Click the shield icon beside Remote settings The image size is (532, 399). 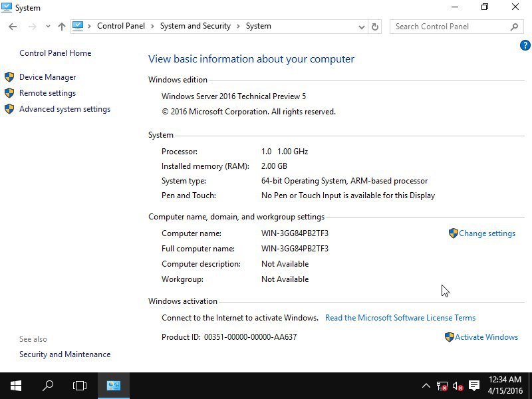coord(9,93)
